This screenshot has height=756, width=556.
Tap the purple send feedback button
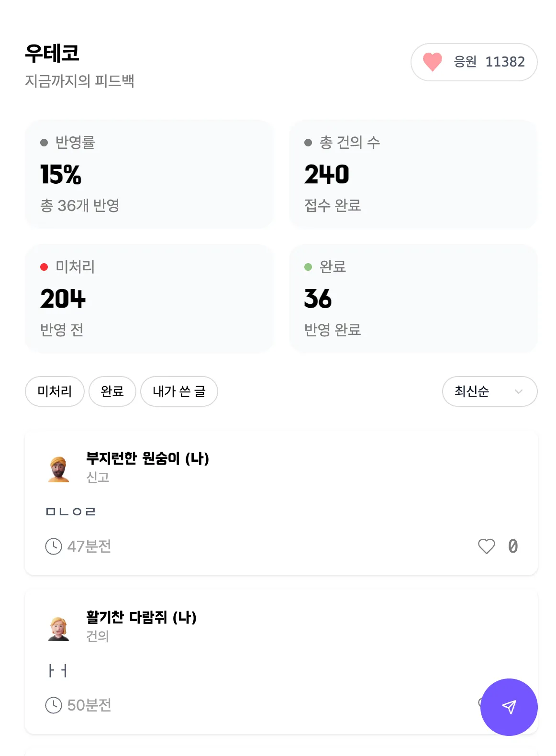click(509, 707)
